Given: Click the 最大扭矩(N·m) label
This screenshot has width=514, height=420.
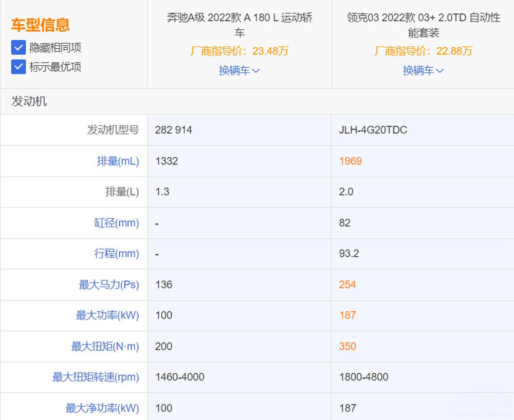Looking at the screenshot, I should [x=105, y=347].
